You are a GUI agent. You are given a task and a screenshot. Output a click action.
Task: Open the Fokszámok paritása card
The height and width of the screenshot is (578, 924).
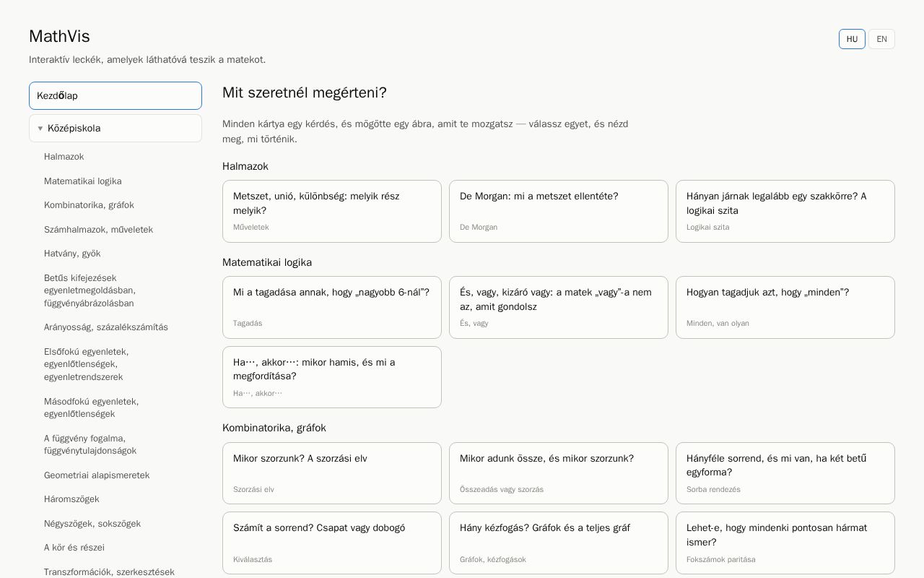785,543
